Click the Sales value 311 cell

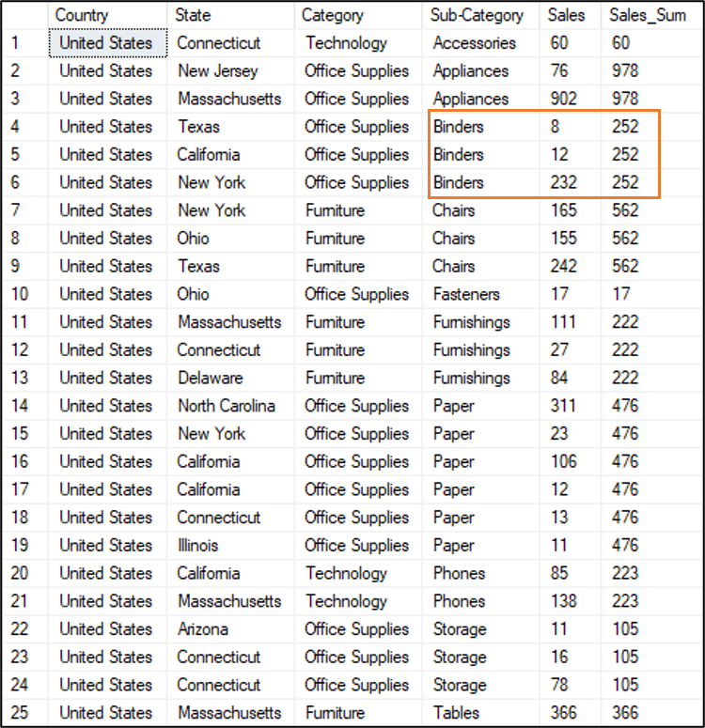click(x=564, y=406)
